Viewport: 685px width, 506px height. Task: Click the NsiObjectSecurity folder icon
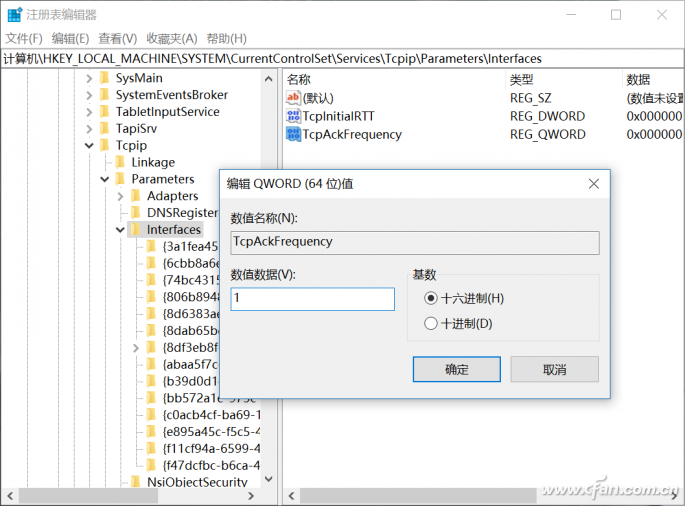pos(136,482)
